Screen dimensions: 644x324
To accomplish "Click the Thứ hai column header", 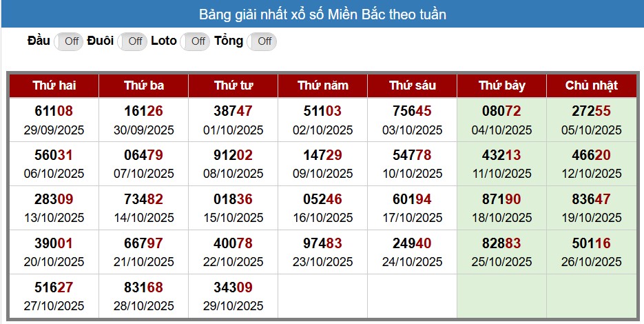I will 54,85.
